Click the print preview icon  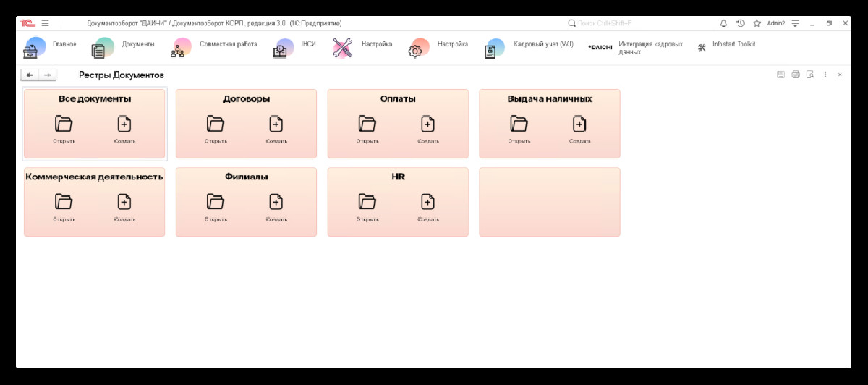point(811,75)
